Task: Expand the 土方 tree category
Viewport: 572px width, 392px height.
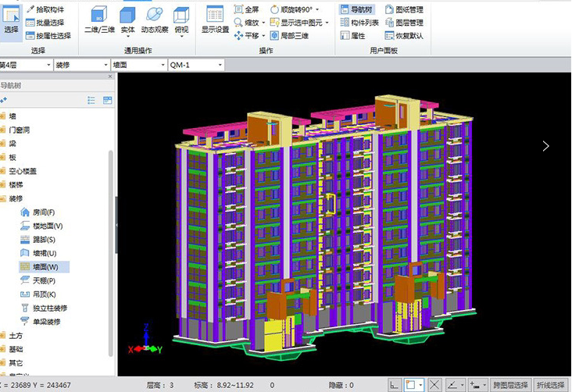Action: point(3,336)
